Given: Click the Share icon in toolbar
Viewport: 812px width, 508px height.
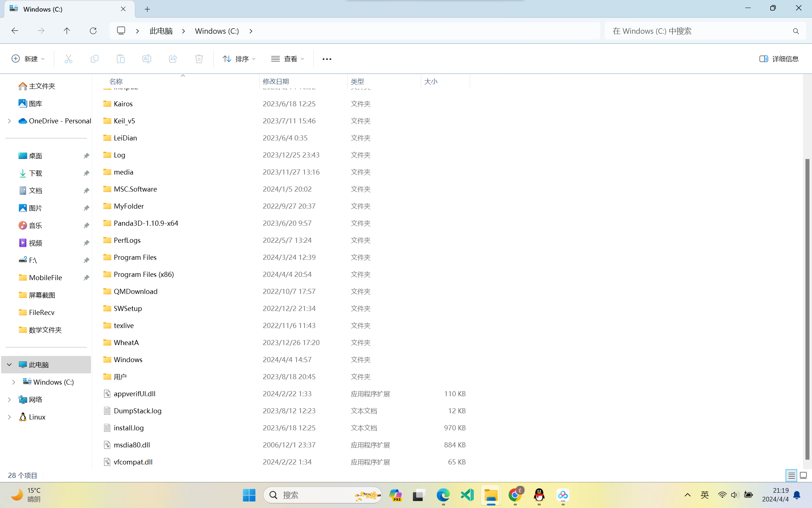Looking at the screenshot, I should tap(173, 59).
